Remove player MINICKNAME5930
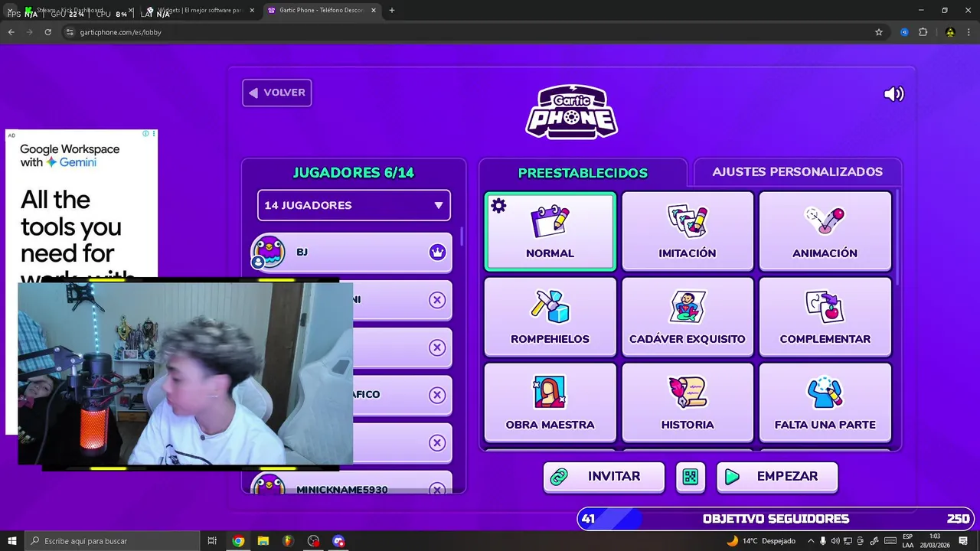 [437, 489]
